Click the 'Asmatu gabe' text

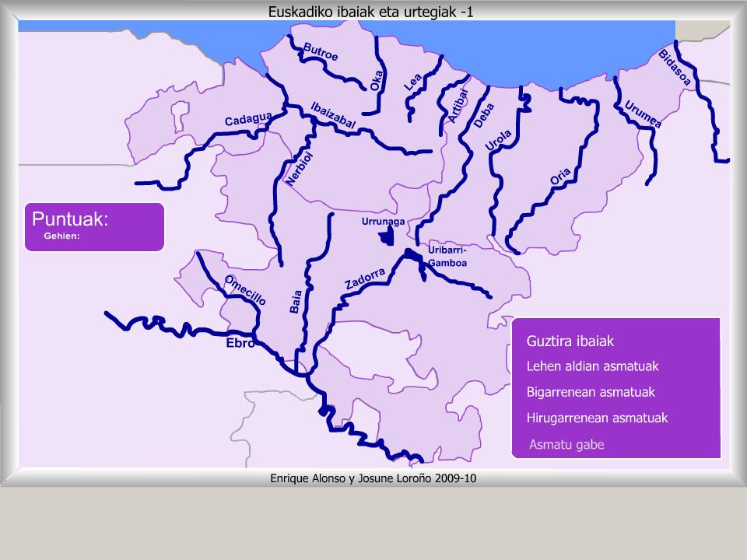566,445
